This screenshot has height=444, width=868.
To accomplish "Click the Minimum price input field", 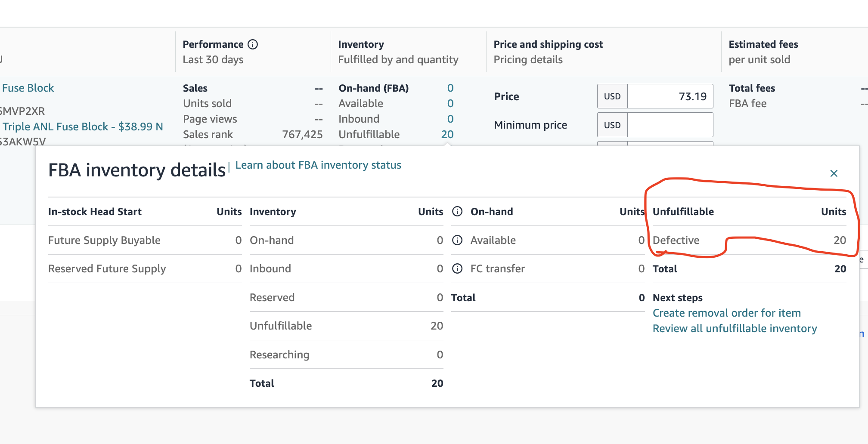I will pyautogui.click(x=670, y=125).
